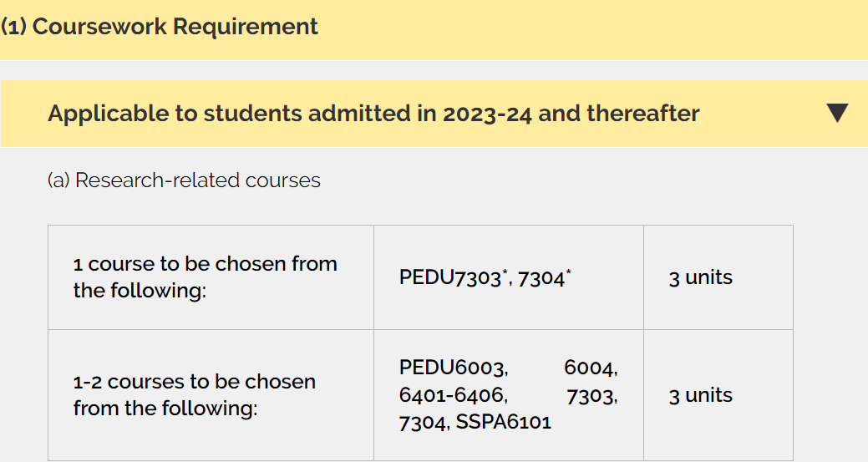
Task: Click the '(1) Coursework Requirement' heading bar
Action: point(160,27)
